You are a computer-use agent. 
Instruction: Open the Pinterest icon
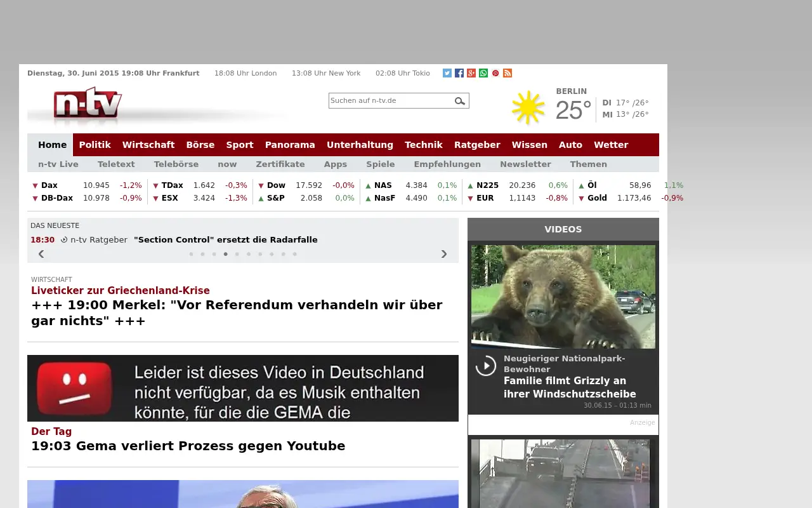(495, 73)
